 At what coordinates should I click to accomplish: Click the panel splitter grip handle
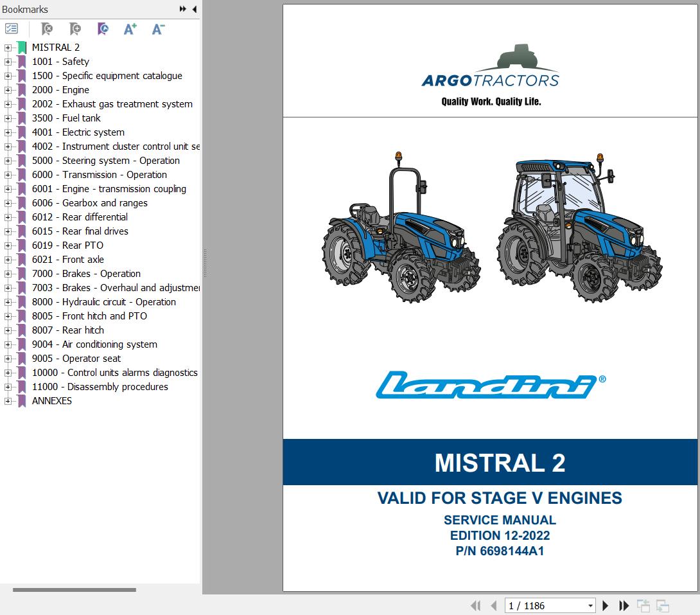pyautogui.click(x=205, y=263)
